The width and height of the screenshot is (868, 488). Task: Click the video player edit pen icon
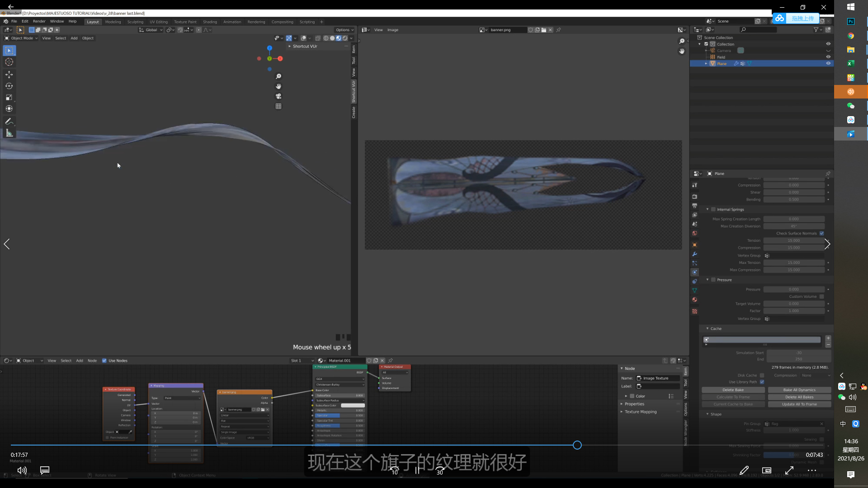click(744, 470)
